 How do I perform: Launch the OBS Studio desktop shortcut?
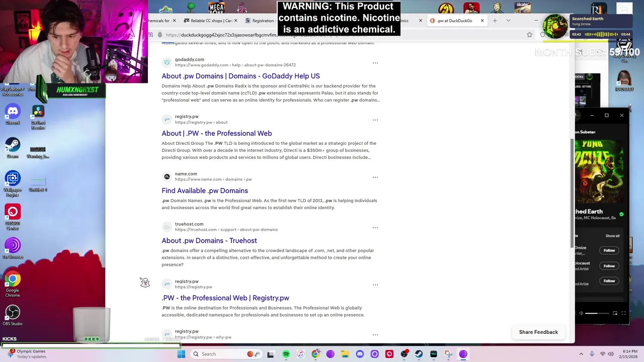[13, 315]
